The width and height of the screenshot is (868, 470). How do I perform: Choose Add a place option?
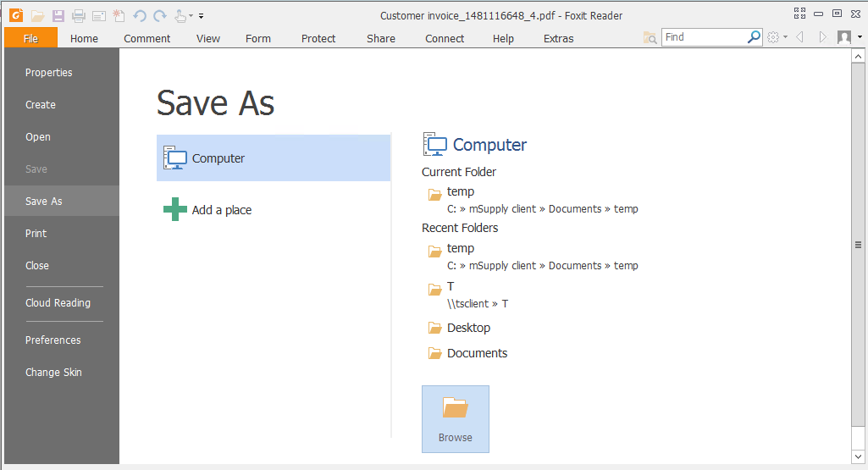221,210
